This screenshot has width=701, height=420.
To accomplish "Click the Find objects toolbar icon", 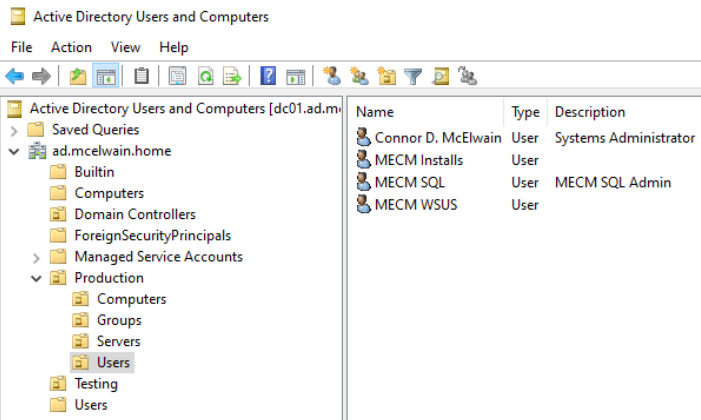I will [x=441, y=76].
